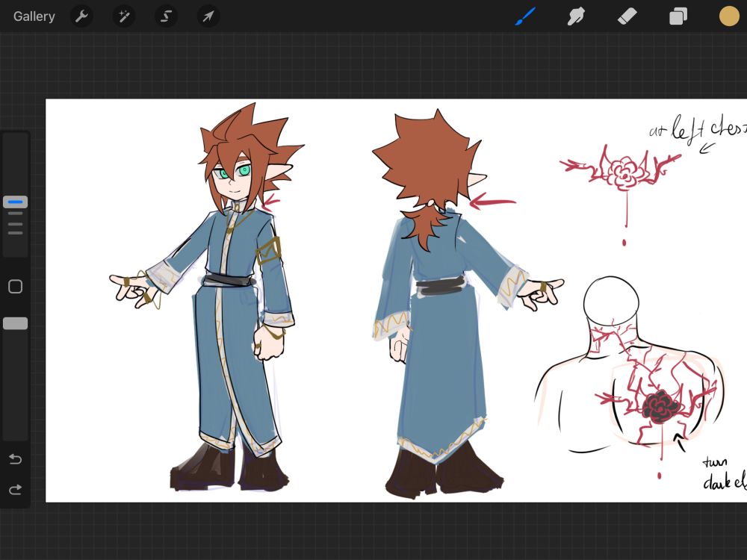Open the Adjustments magic wand menu

click(124, 16)
